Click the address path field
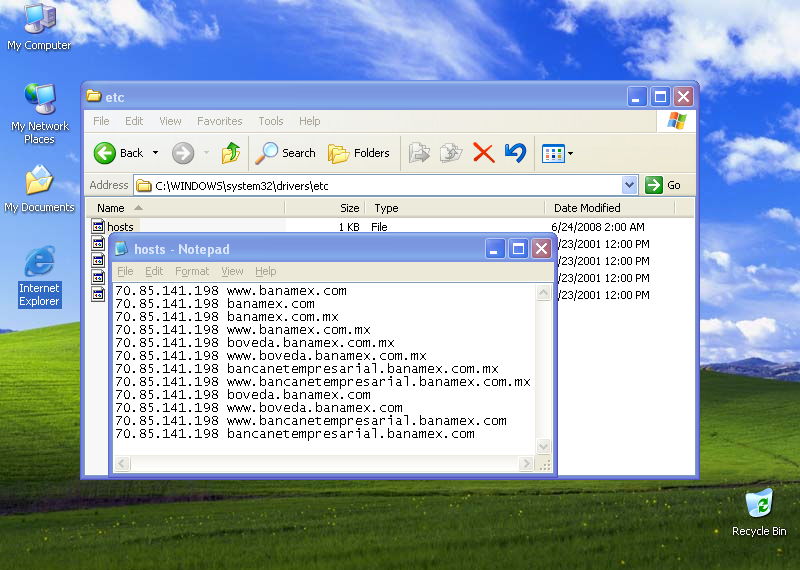 [378, 185]
